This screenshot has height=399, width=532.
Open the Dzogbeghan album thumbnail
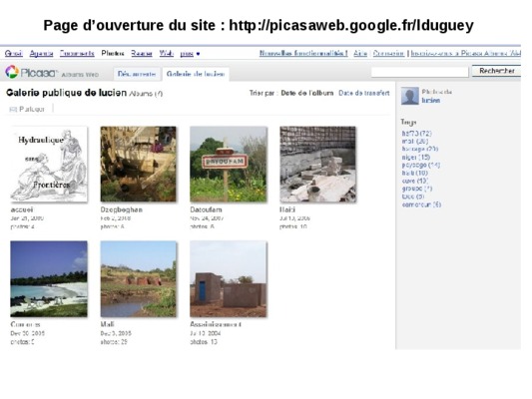click(x=138, y=164)
